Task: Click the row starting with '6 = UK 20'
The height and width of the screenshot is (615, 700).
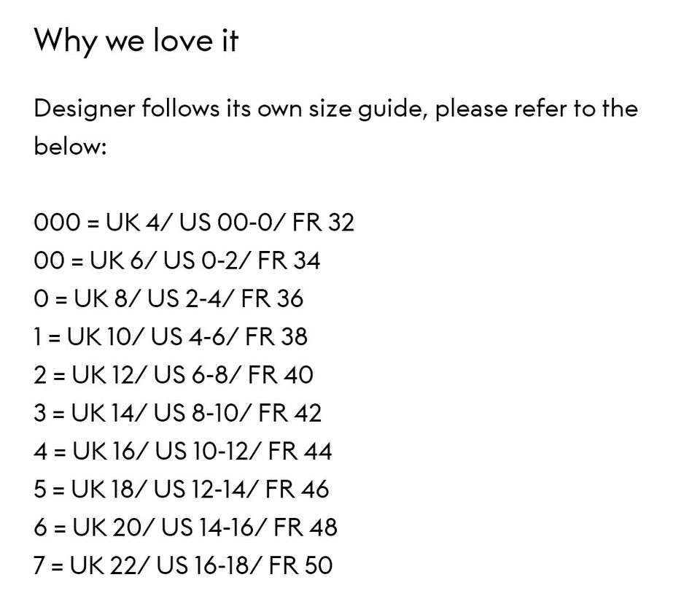Action: point(185,527)
